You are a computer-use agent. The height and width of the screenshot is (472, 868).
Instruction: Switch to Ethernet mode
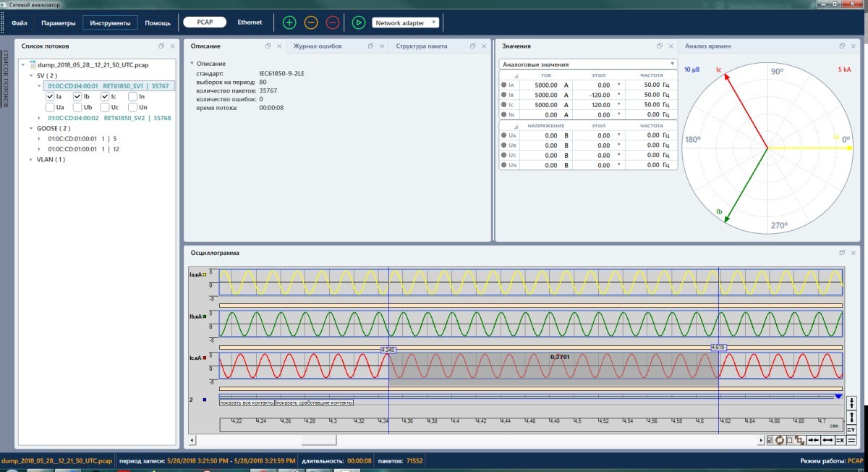pyautogui.click(x=250, y=22)
